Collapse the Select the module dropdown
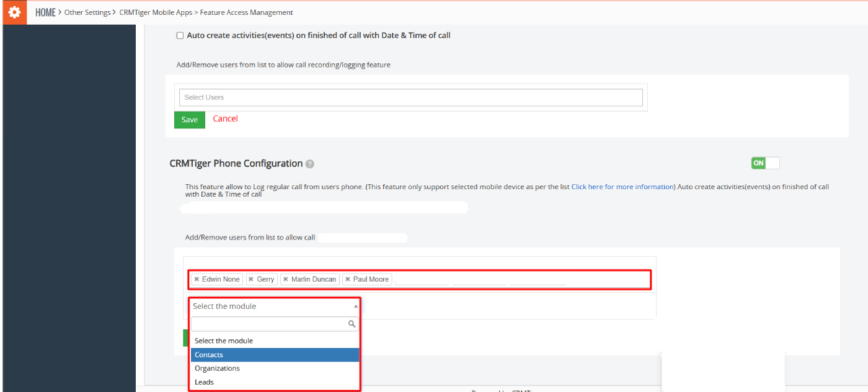868x392 pixels. point(274,306)
